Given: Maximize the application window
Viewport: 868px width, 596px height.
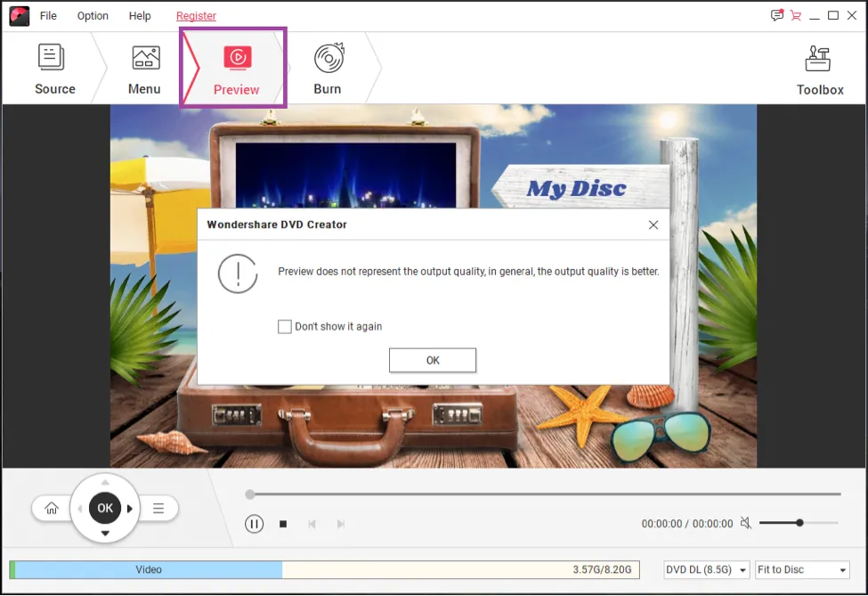Looking at the screenshot, I should [x=833, y=15].
